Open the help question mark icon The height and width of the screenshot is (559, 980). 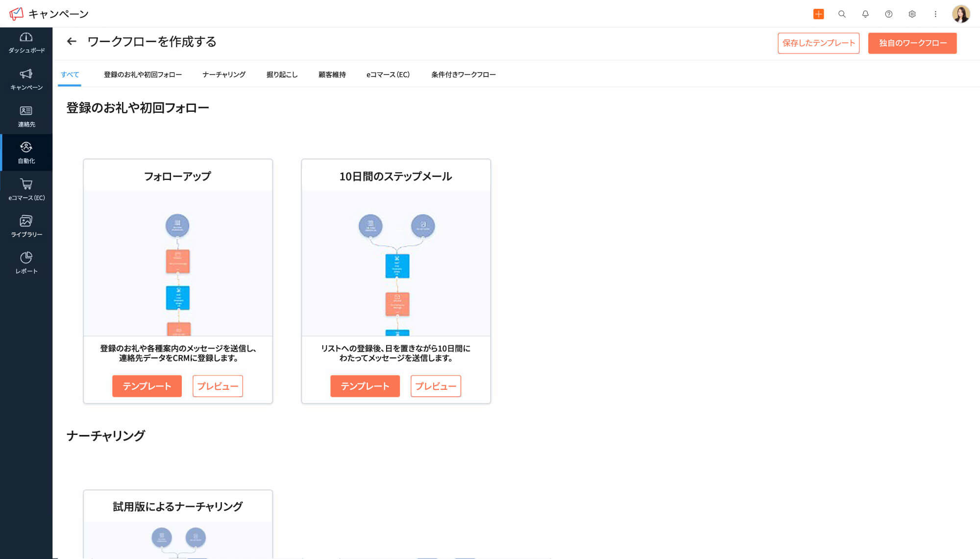[x=888, y=14]
